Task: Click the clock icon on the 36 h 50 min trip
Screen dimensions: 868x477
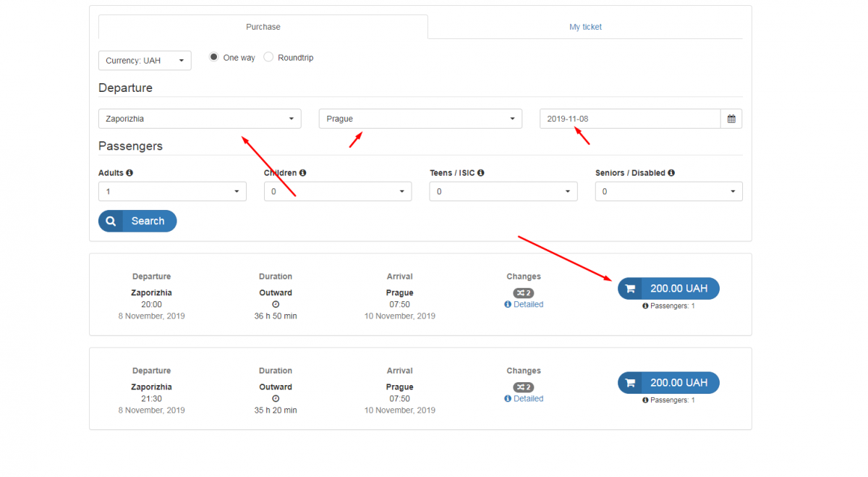Action: [276, 305]
